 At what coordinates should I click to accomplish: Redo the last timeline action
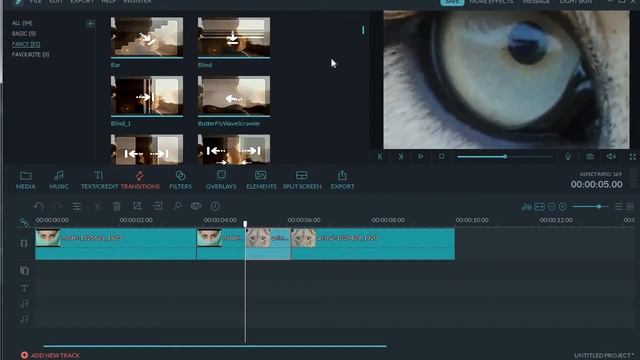coord(57,206)
